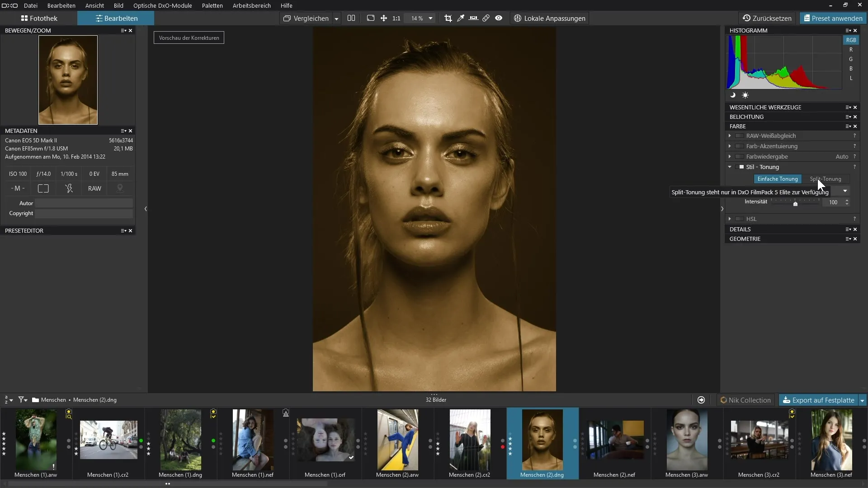Open the sort order icon in the filmstrip

coord(9,400)
